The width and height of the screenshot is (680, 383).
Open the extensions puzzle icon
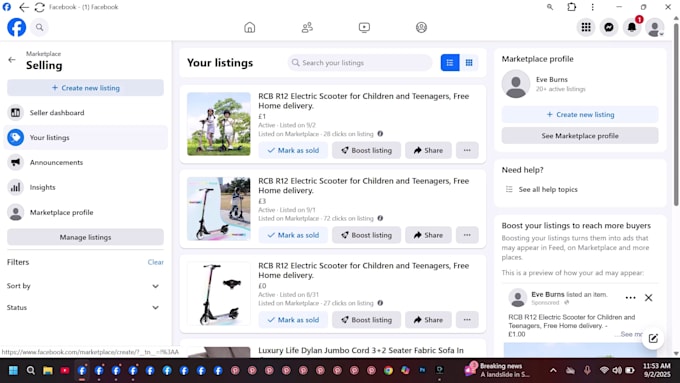point(572,7)
